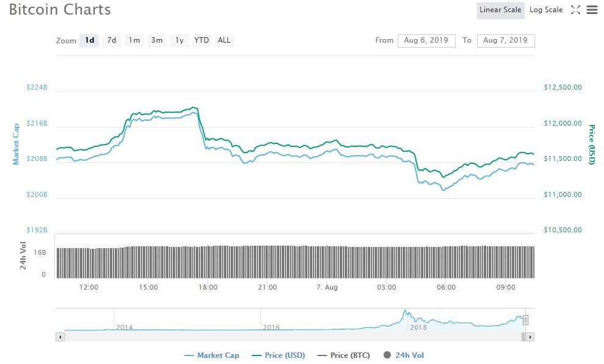Select the 3m zoom range

click(157, 40)
